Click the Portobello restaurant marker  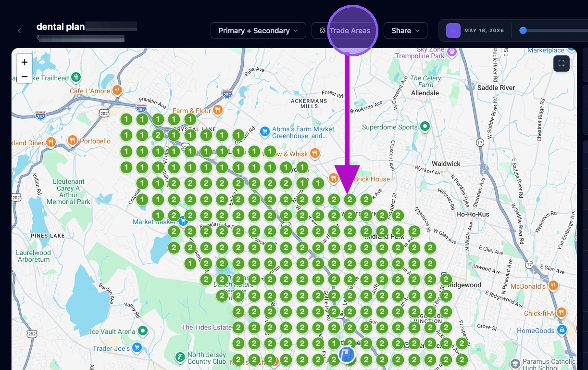click(x=73, y=141)
